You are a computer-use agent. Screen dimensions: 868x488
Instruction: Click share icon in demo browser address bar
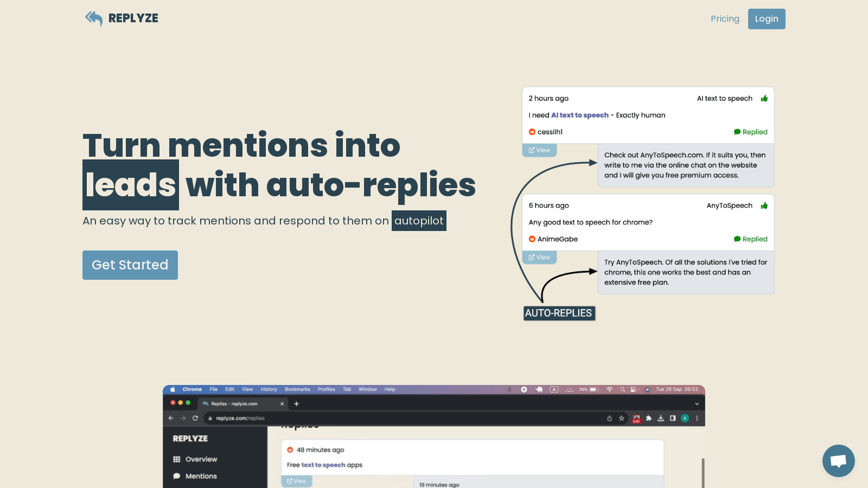609,418
